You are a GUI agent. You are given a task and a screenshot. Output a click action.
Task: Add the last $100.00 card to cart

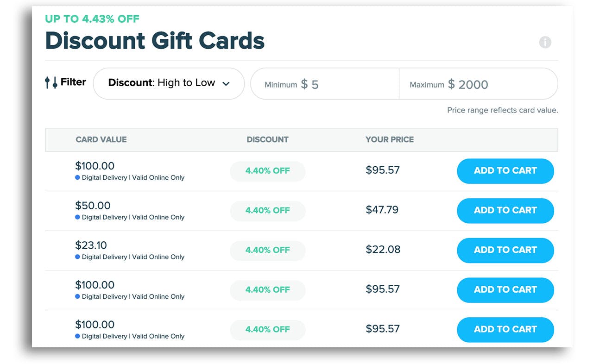(x=505, y=329)
